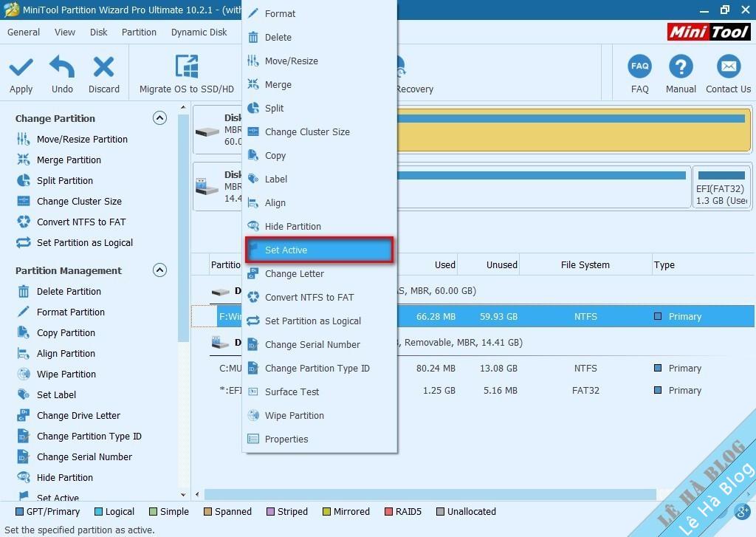
Task: Choose Change Partition Type ID in context menu
Action: click(x=319, y=369)
